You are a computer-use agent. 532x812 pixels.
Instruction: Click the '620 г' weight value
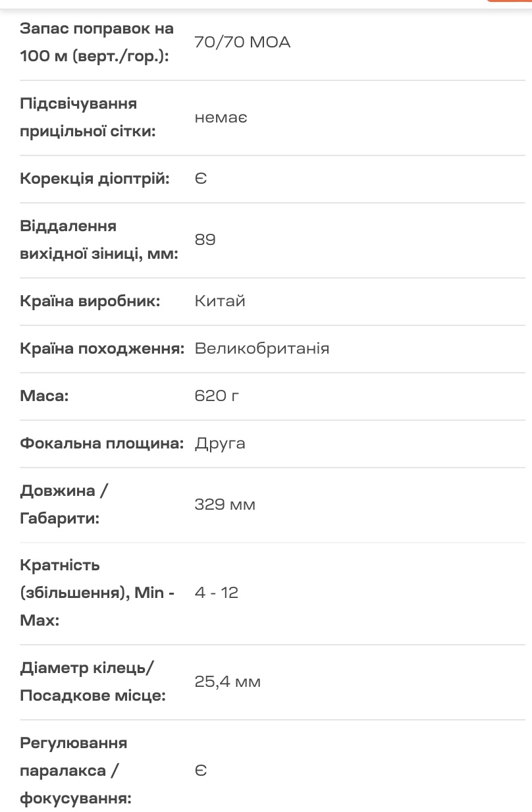(217, 396)
